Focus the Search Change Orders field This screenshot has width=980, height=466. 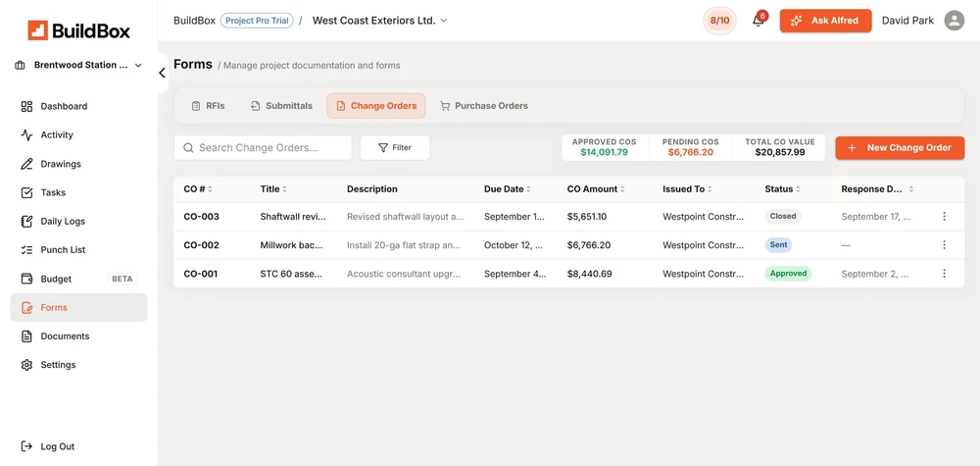[263, 147]
